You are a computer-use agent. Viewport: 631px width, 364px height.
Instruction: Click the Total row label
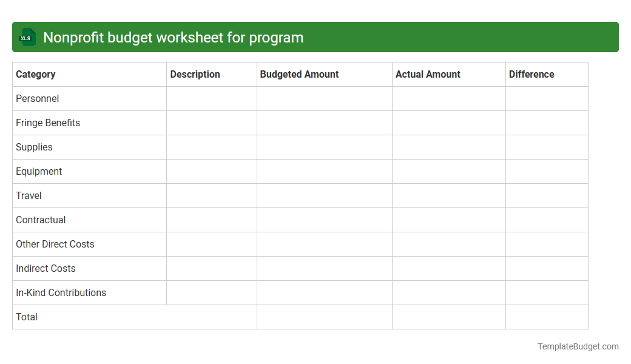26,317
